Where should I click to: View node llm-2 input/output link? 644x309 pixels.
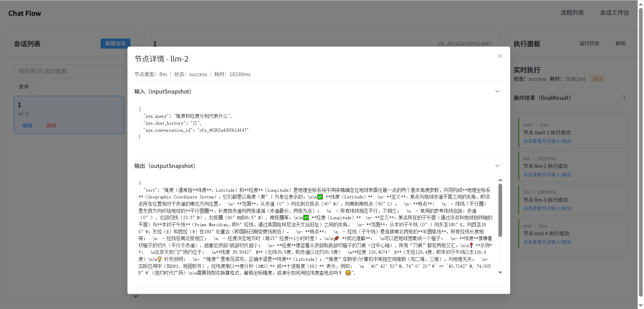pos(547,175)
